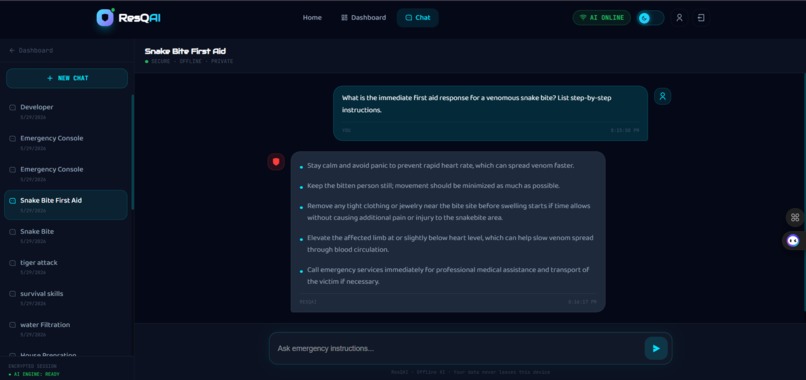Focus the Ask emergency instructions input

coord(456,348)
